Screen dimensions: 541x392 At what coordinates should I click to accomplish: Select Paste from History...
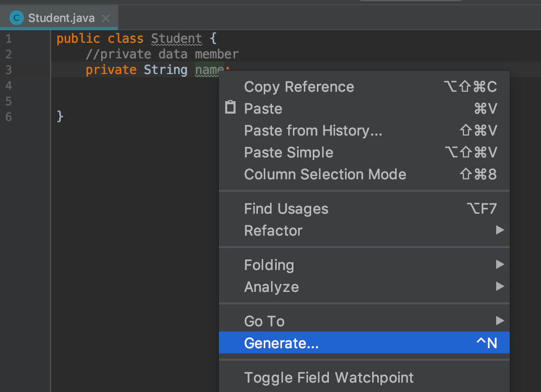(313, 130)
